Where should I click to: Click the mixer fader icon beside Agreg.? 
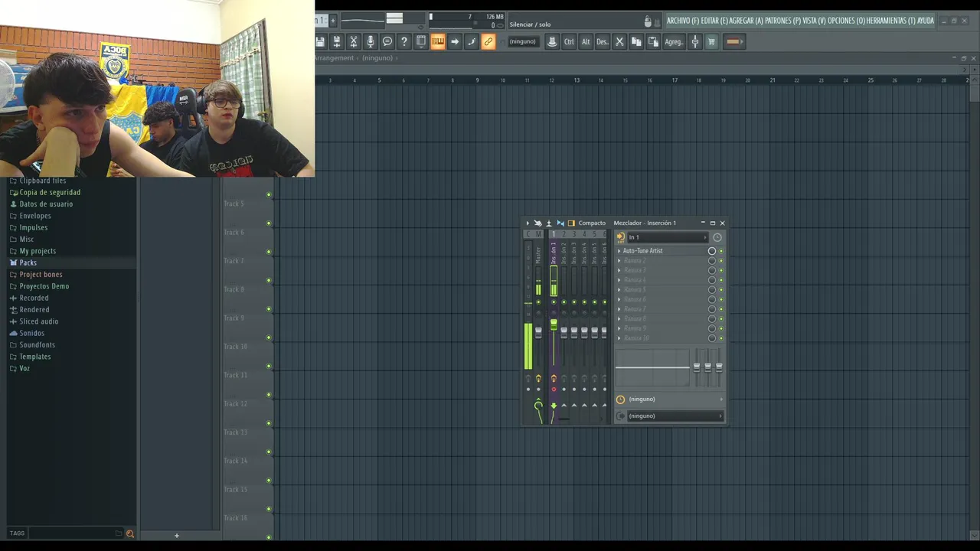pyautogui.click(x=695, y=41)
